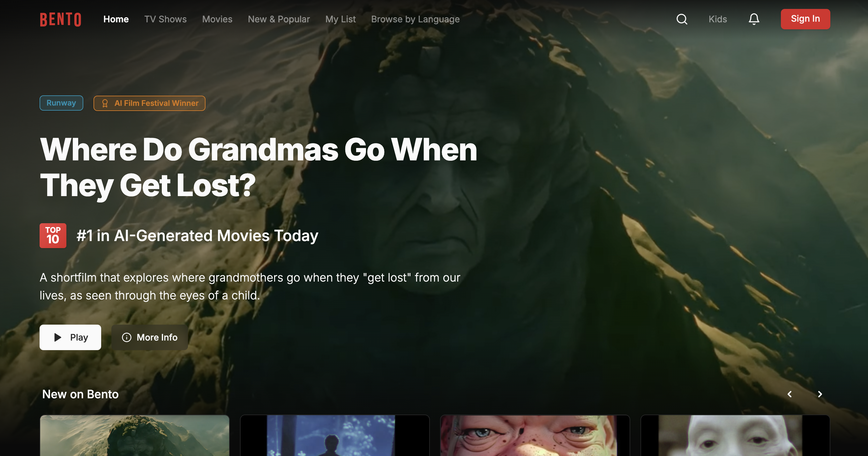
Task: Show previous titles with left chevron
Action: coord(789,394)
